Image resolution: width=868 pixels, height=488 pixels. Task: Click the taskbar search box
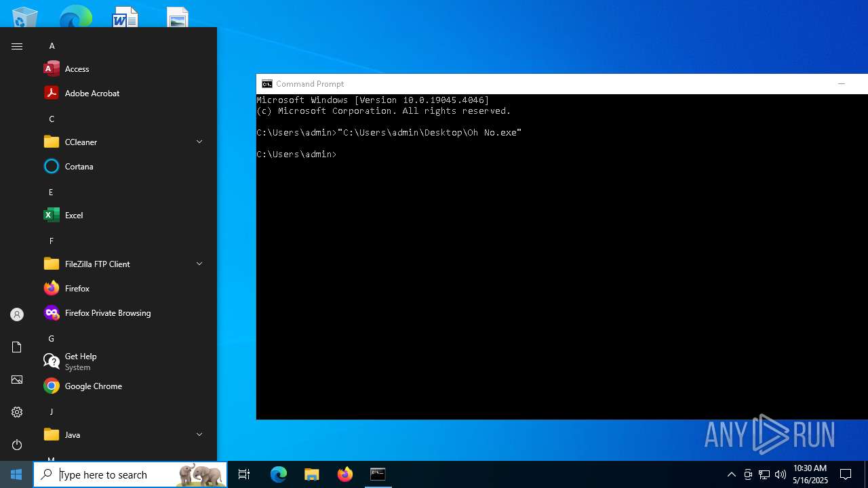pos(131,474)
